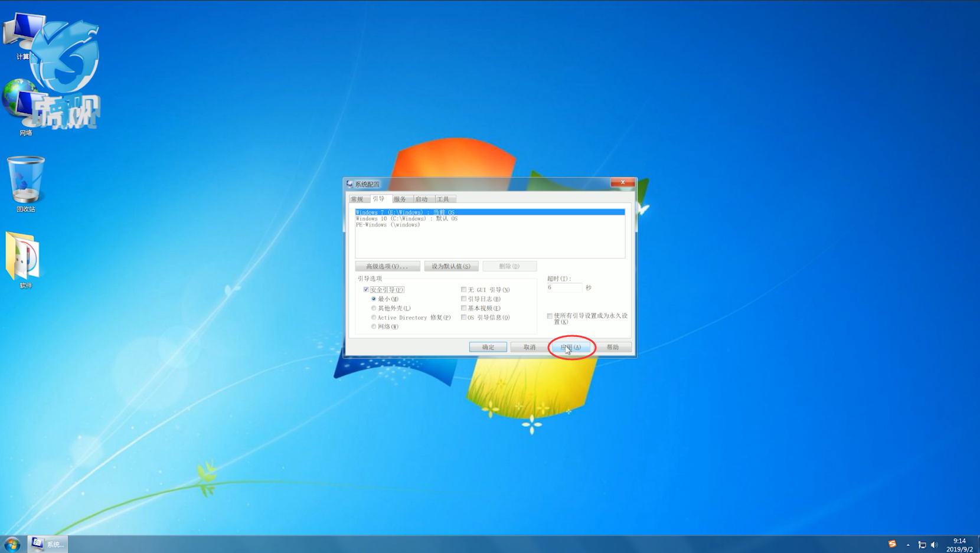980x553 pixels.
Task: Check 使所有引导设置成为永久设置(K) checkbox
Action: click(x=550, y=316)
